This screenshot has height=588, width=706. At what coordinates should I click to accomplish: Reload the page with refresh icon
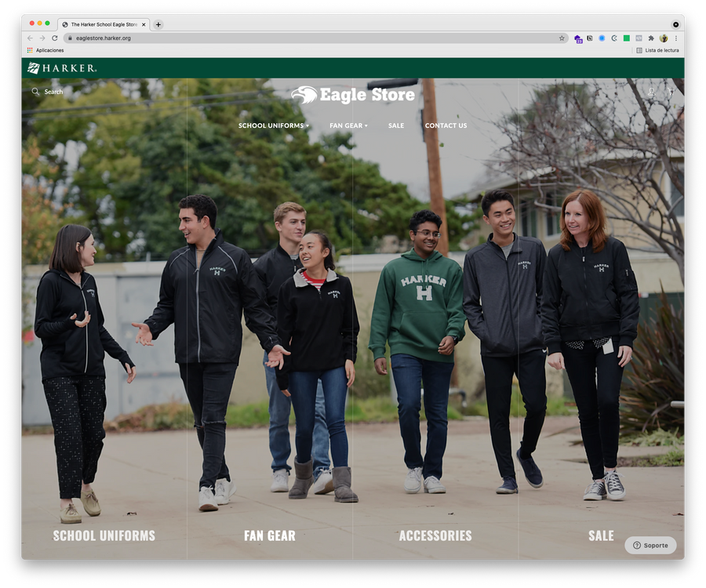[x=54, y=38]
